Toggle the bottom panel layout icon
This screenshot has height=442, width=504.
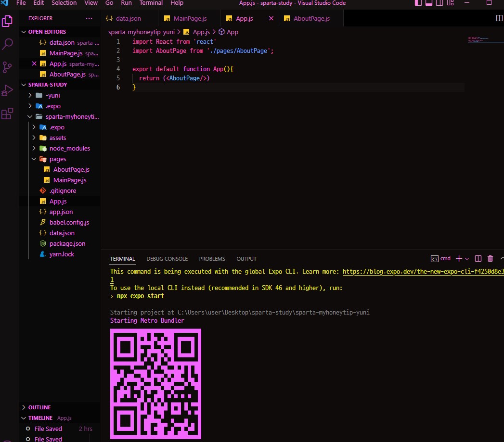429,3
